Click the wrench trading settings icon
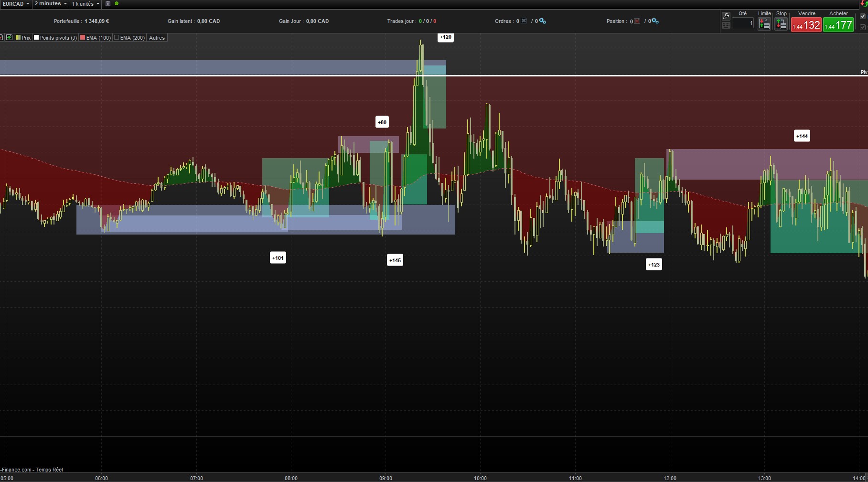The image size is (868, 482). coord(726,16)
